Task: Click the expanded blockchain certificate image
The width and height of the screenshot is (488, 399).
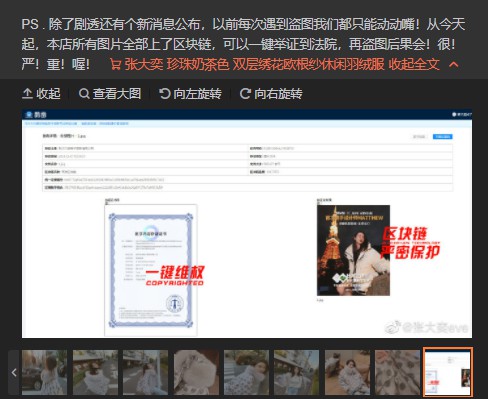Action: 247,223
